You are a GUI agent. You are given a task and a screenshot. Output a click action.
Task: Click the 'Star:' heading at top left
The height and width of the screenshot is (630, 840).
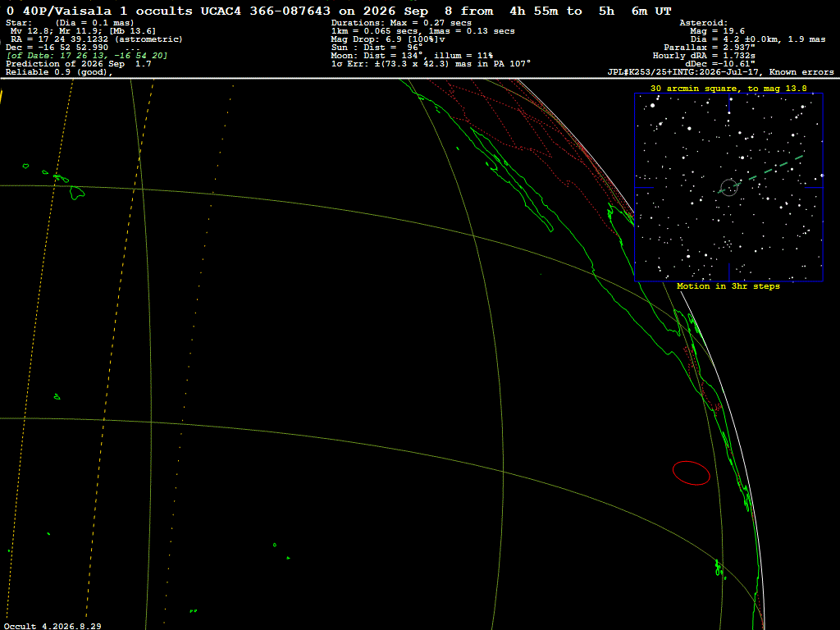point(19,23)
